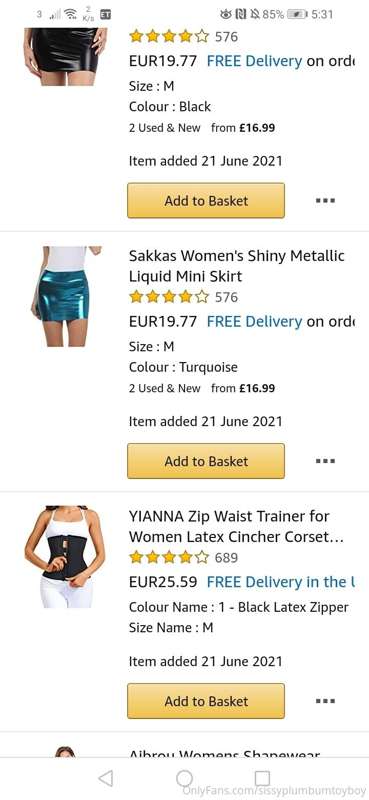Tap the Android back navigation triangle
The height and width of the screenshot is (800, 369).
(x=106, y=778)
